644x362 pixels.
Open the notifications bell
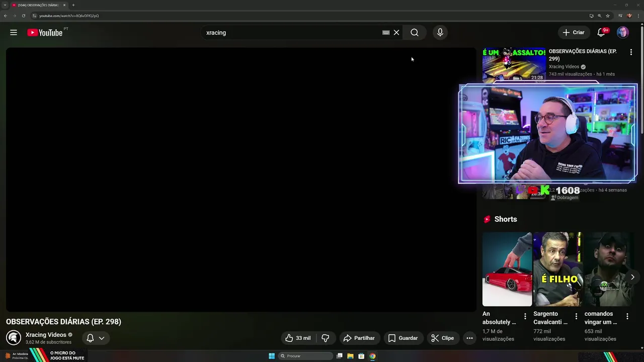pos(601,33)
